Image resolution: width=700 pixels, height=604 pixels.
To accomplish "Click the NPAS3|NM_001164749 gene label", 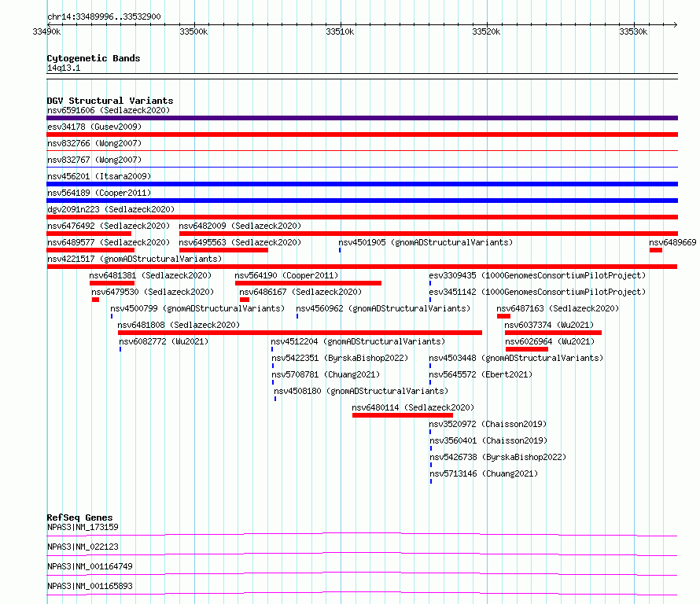I will pyautogui.click(x=90, y=566).
